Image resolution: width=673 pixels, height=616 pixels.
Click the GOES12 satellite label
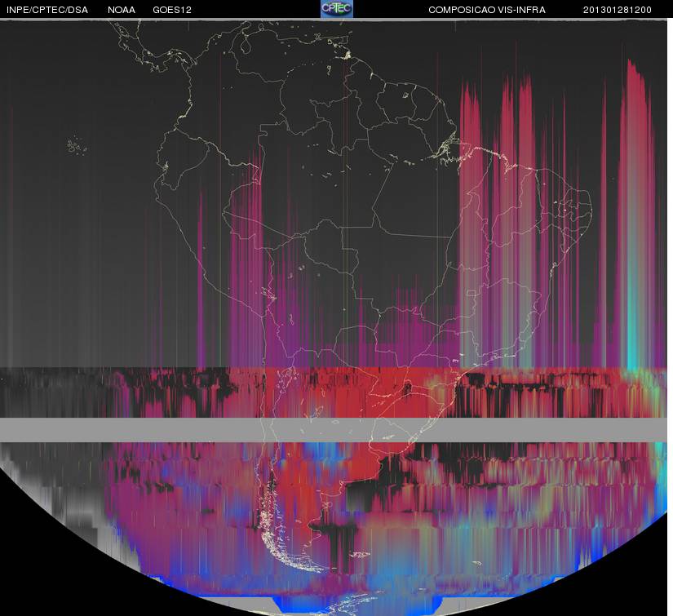pos(172,10)
